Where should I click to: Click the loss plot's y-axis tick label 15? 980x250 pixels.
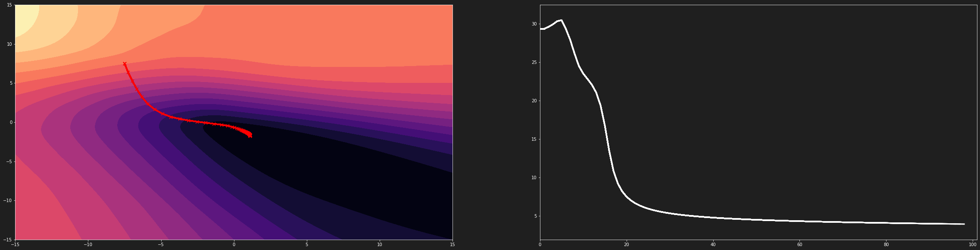point(534,139)
